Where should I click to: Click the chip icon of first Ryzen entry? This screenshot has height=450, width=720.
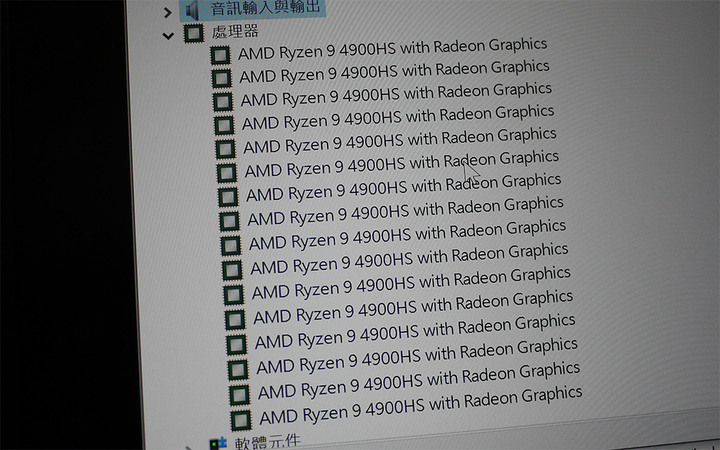pos(220,56)
